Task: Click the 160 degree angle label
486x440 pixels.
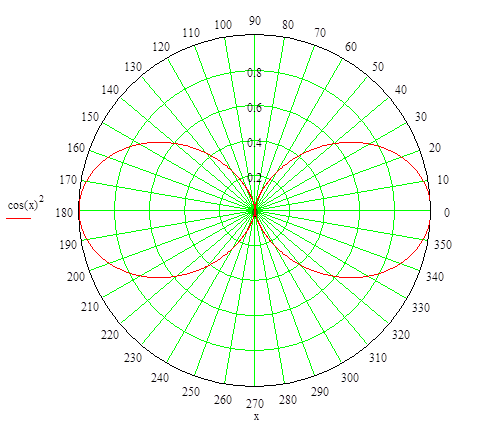Action: [76, 148]
